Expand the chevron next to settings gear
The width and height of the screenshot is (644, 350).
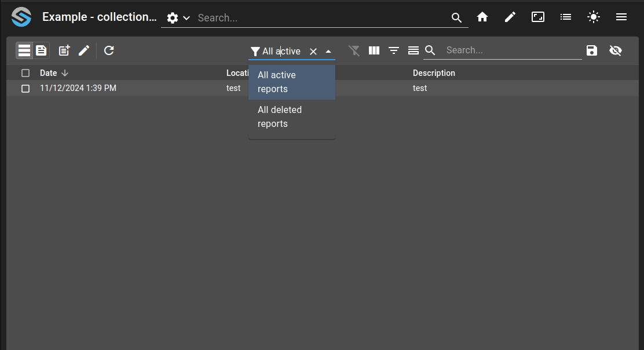pyautogui.click(x=186, y=18)
